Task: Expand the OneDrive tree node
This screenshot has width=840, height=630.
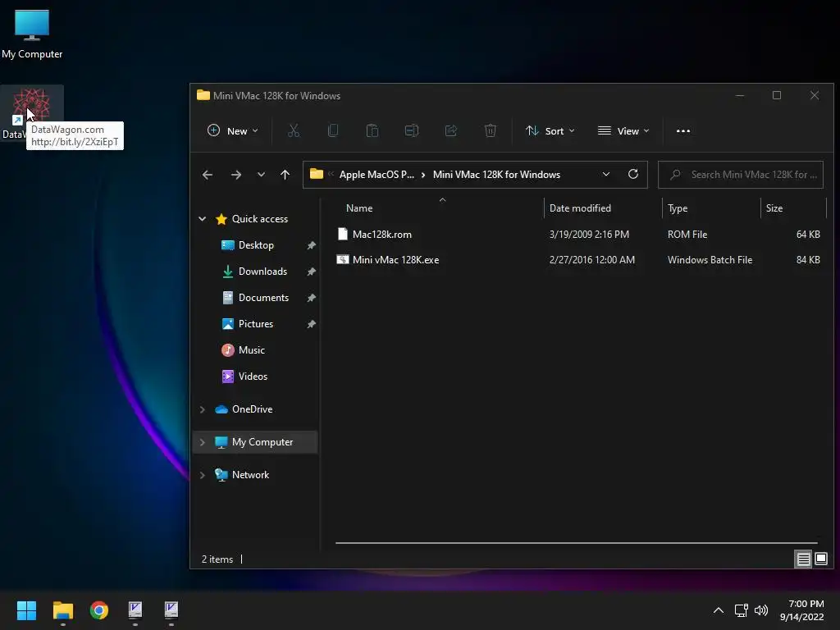Action: pos(203,409)
